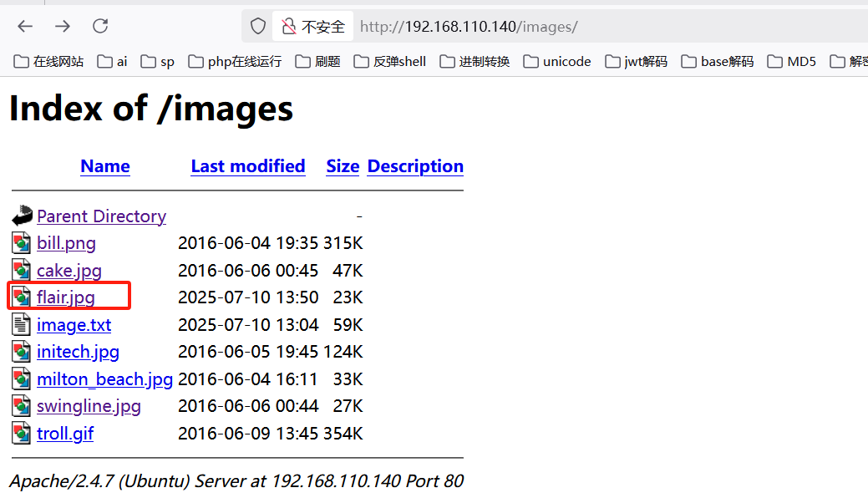
Task: Open the 刷题 bookmark folder
Action: tap(318, 62)
